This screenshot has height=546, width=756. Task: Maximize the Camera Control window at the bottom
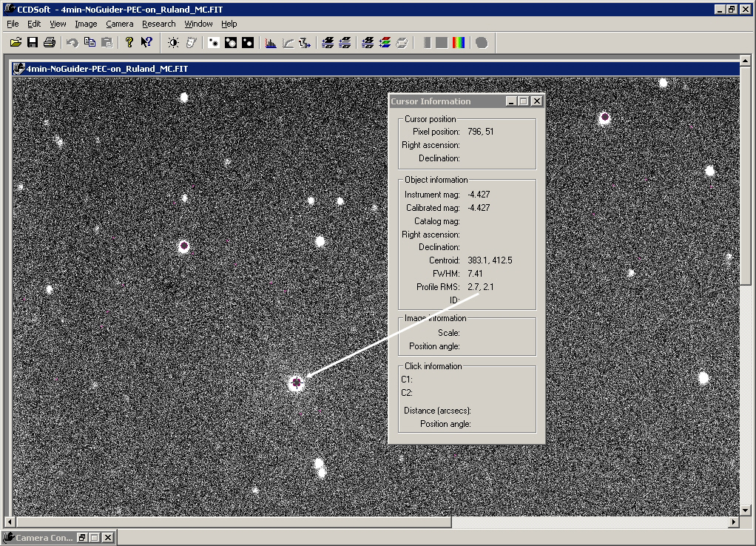coord(95,537)
